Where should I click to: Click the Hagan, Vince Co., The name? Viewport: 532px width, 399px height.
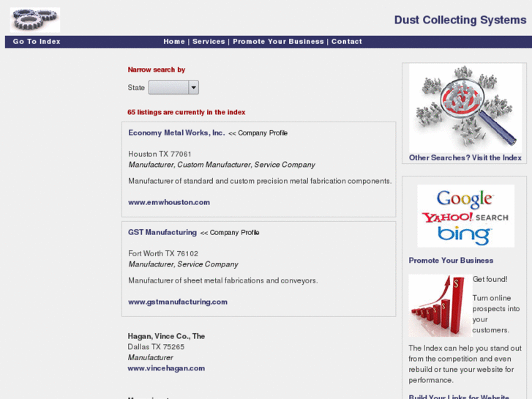(166, 336)
